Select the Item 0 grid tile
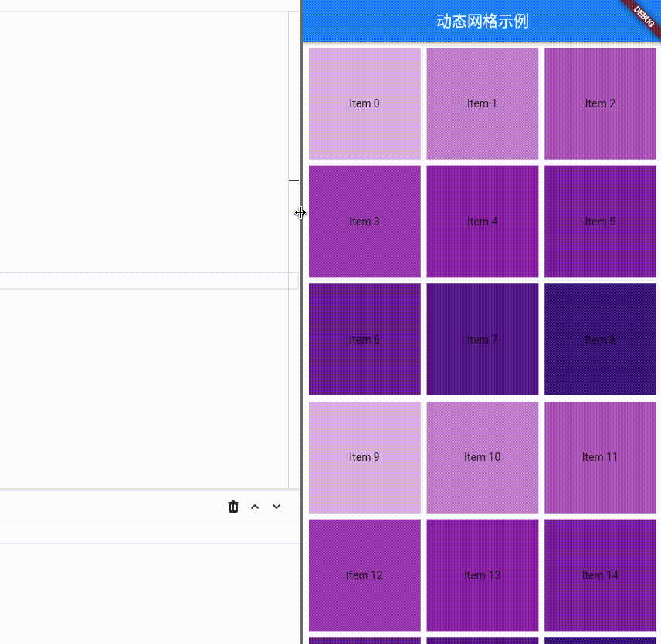 pyautogui.click(x=364, y=103)
